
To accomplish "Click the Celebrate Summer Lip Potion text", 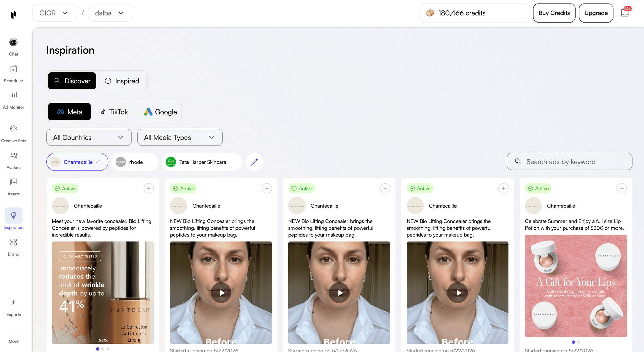I will pyautogui.click(x=574, y=225).
